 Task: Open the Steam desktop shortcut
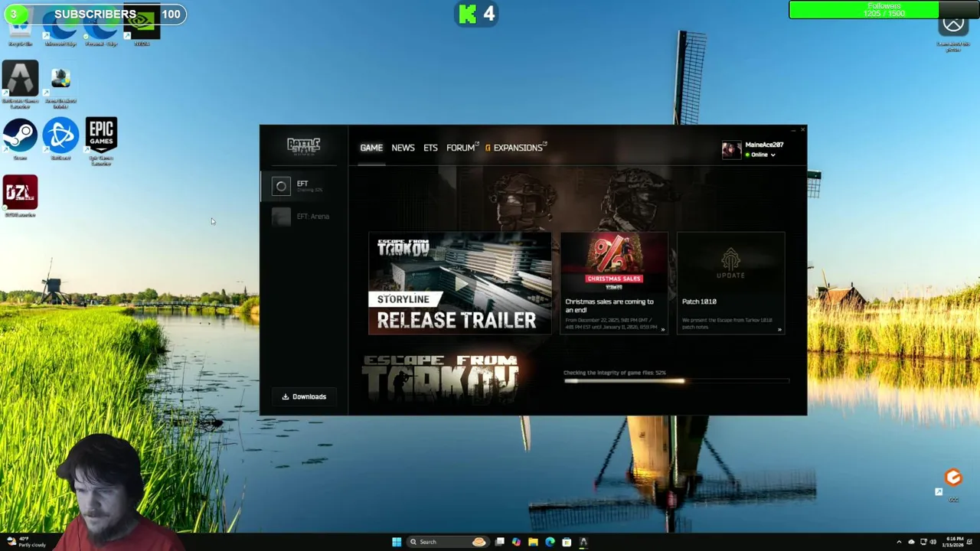[x=20, y=138]
